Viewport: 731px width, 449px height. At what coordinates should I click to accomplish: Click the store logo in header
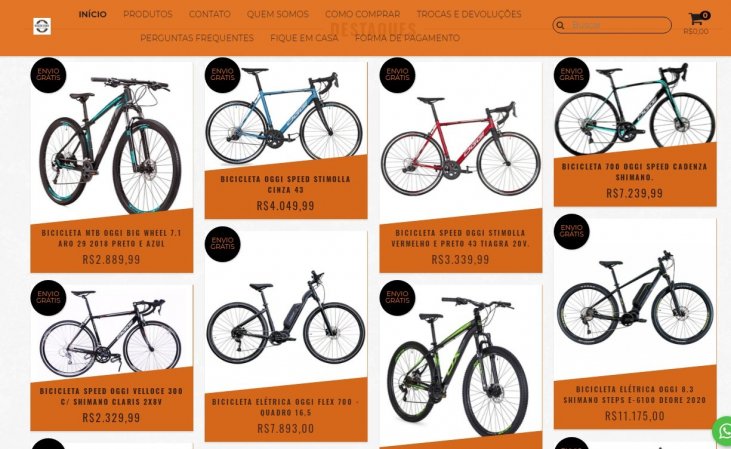[42, 26]
